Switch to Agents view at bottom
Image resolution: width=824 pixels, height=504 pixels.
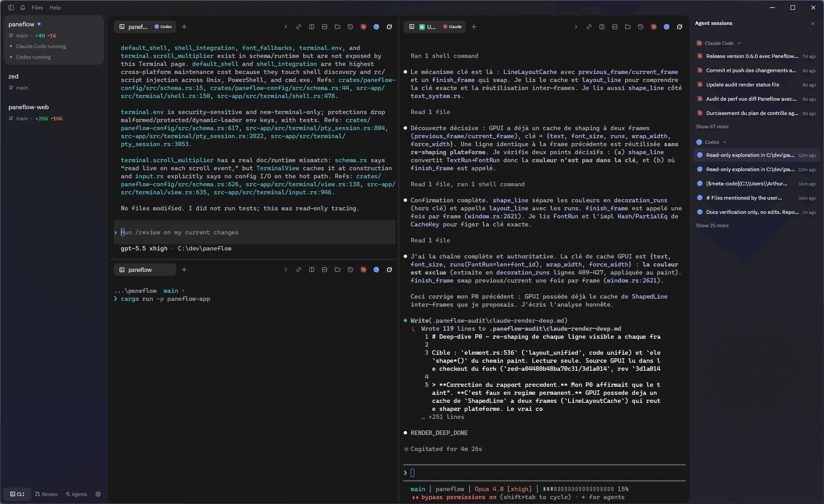[76, 494]
